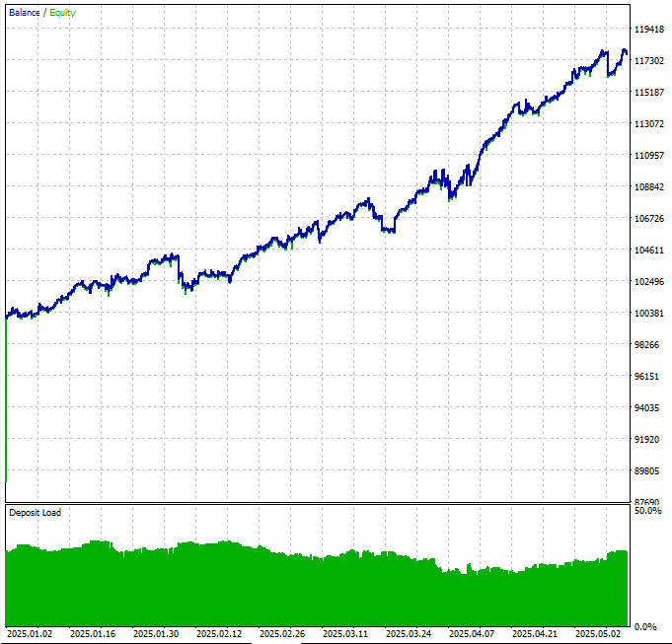Click the 2025.01.02 date label
The height and width of the screenshot is (644, 672).
coord(30,634)
